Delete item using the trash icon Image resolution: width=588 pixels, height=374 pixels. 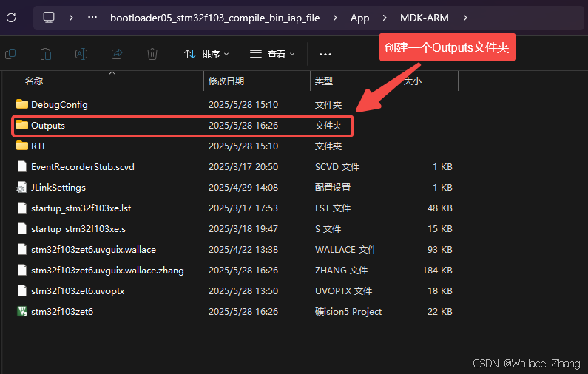152,54
